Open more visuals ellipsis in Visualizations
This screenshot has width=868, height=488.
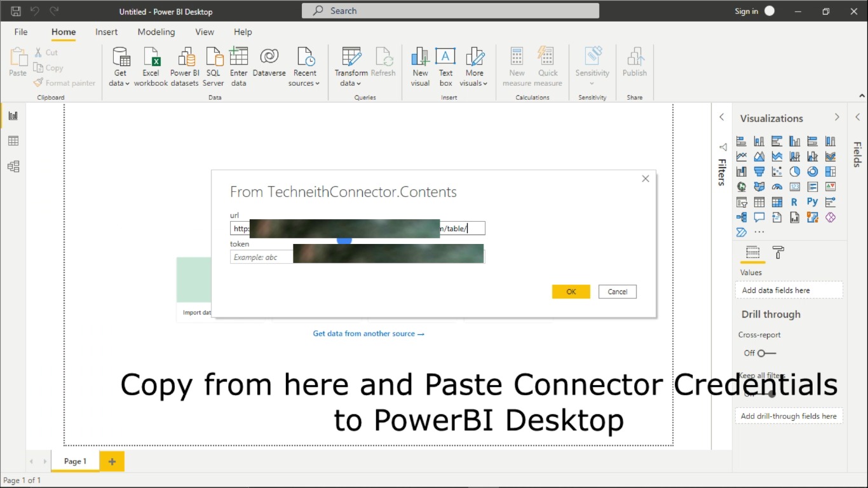coord(759,233)
